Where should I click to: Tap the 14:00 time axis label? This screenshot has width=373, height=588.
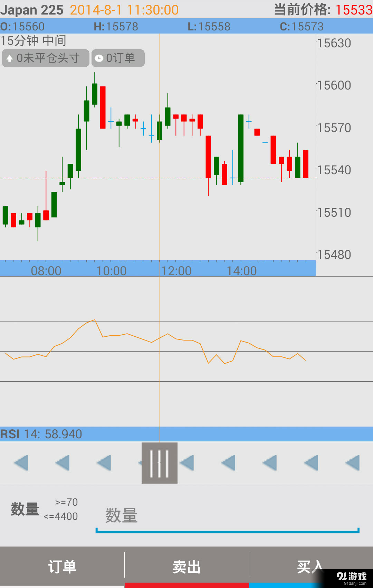pyautogui.click(x=242, y=271)
